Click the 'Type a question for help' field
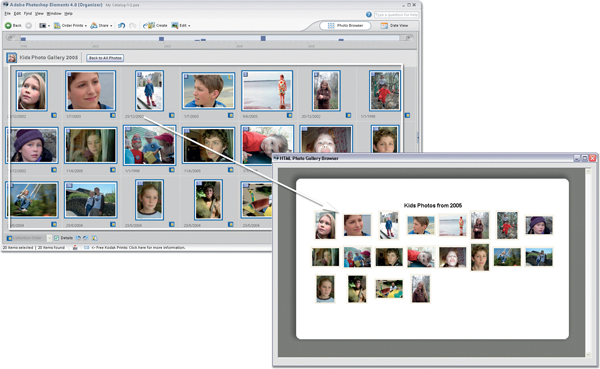The image size is (600, 369). click(x=396, y=15)
